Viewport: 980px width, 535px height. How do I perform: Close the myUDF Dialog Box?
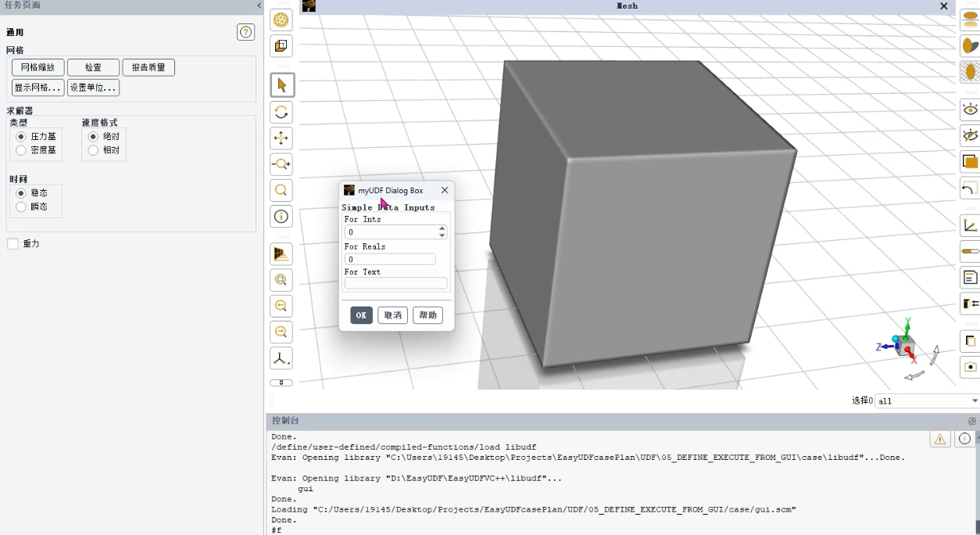tap(444, 190)
